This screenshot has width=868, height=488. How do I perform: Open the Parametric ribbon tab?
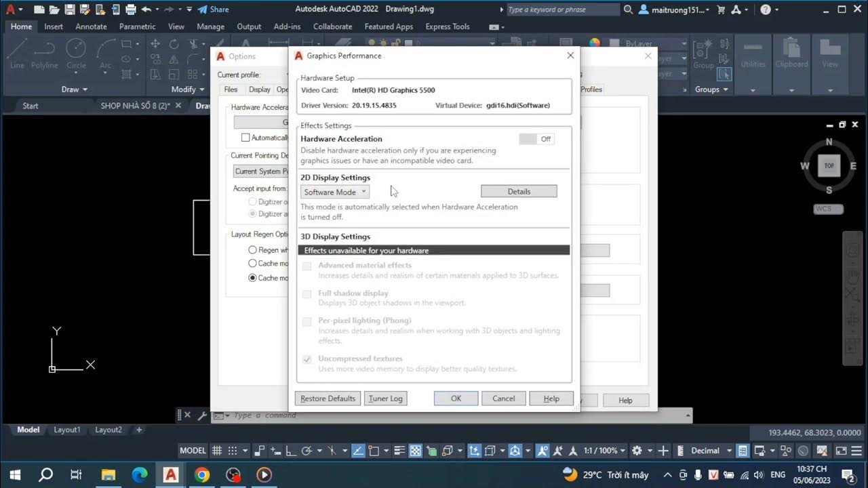(x=137, y=26)
